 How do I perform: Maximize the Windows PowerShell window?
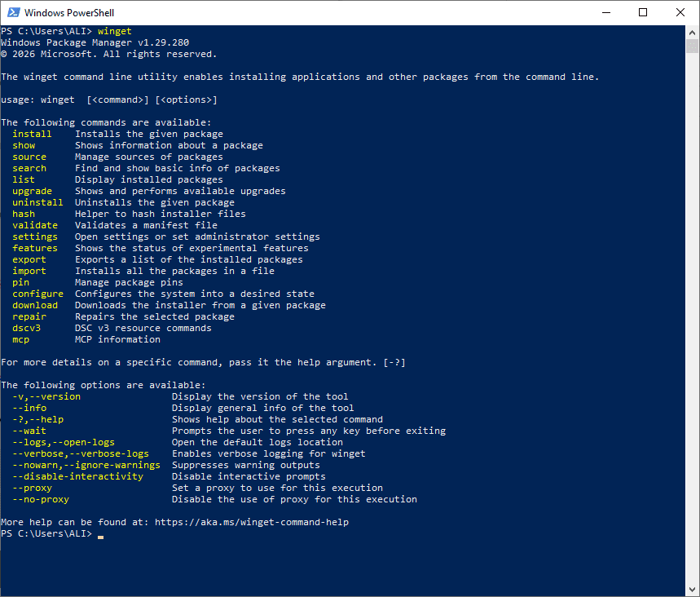(x=643, y=12)
